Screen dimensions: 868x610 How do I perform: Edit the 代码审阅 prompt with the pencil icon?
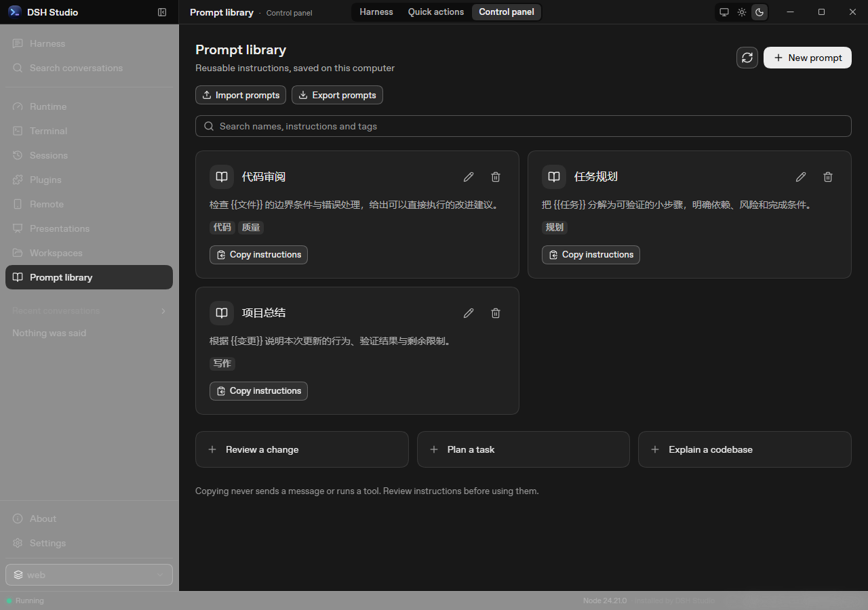click(x=469, y=177)
